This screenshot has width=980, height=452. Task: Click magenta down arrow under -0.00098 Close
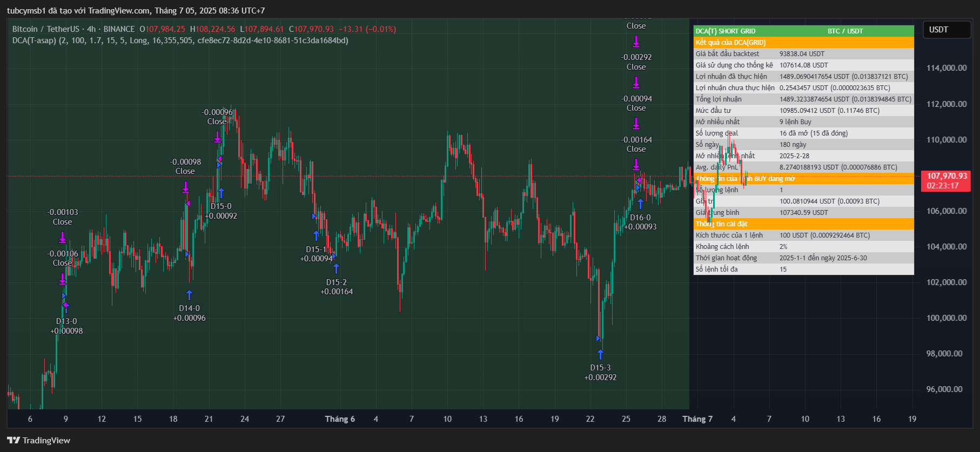point(185,187)
